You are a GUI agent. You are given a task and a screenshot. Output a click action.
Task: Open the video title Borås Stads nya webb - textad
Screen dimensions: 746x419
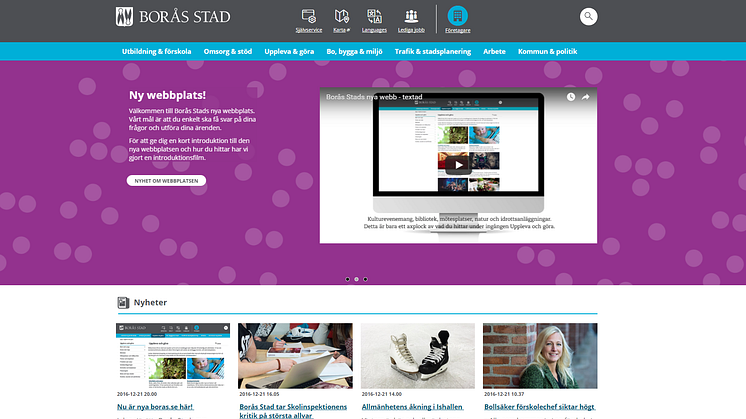pyautogui.click(x=374, y=97)
